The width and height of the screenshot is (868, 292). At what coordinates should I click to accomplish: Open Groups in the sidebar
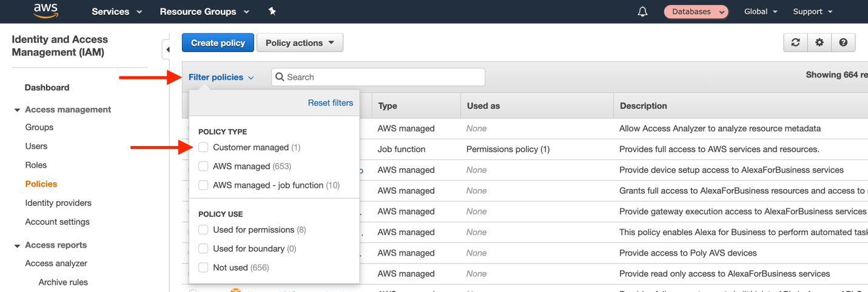(39, 127)
